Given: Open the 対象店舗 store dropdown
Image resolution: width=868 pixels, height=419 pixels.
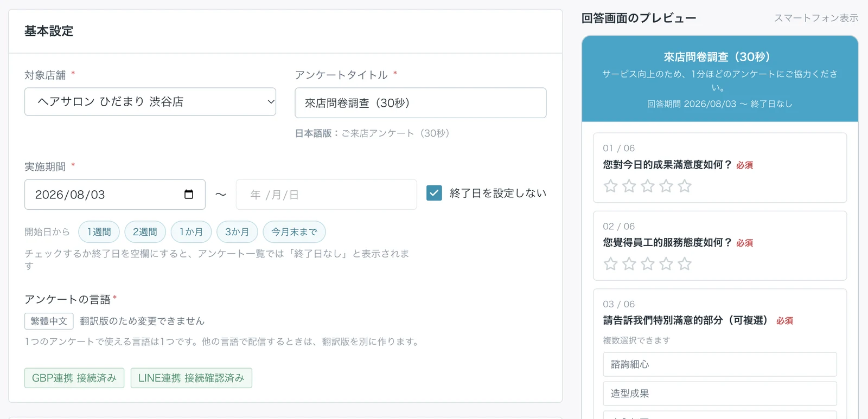Looking at the screenshot, I should pyautogui.click(x=150, y=102).
